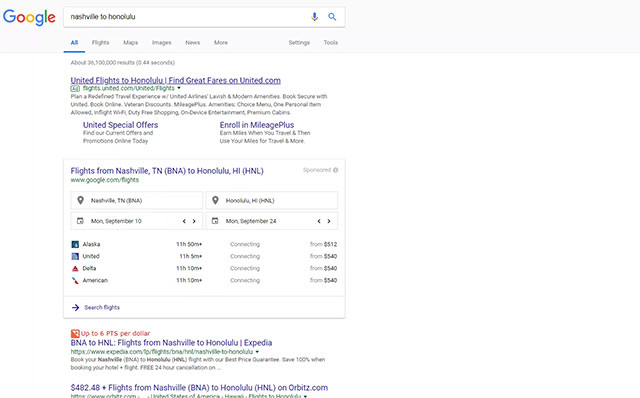Click American row's Connecting label

pos(245,280)
